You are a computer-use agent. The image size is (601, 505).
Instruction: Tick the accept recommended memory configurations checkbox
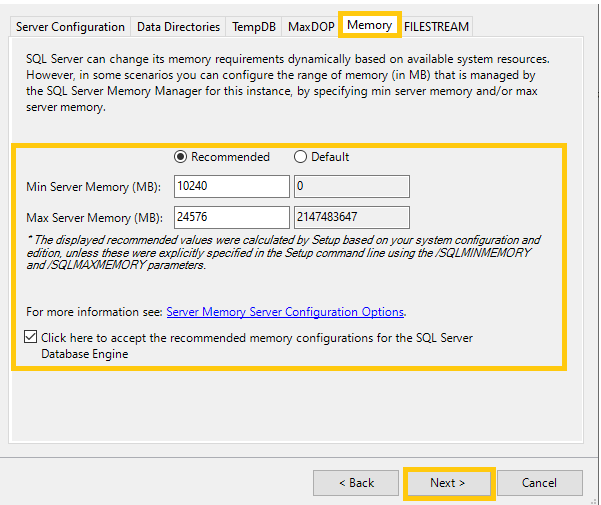pyautogui.click(x=32, y=338)
